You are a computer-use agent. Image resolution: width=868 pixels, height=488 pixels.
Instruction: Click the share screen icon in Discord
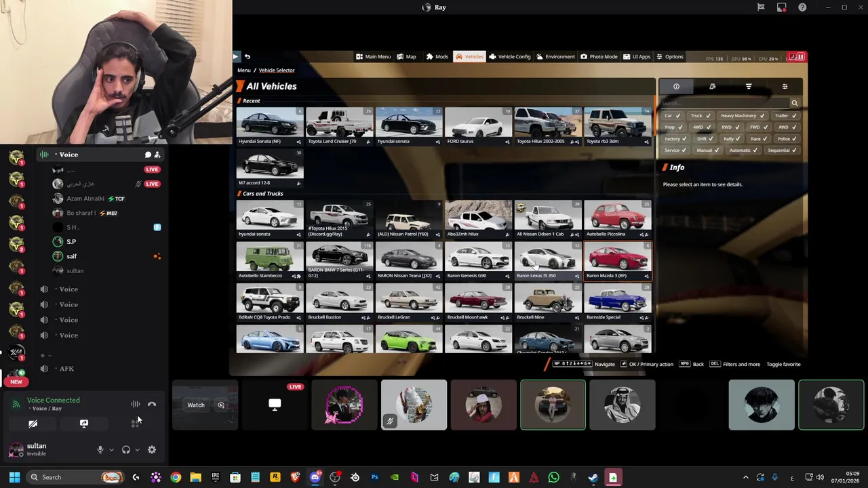point(84,424)
